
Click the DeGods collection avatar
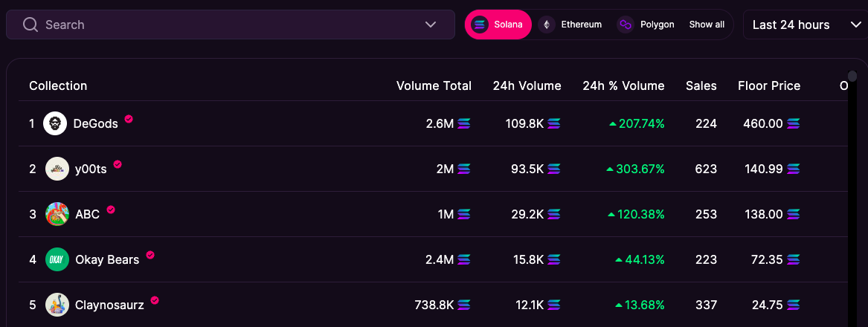(55, 123)
